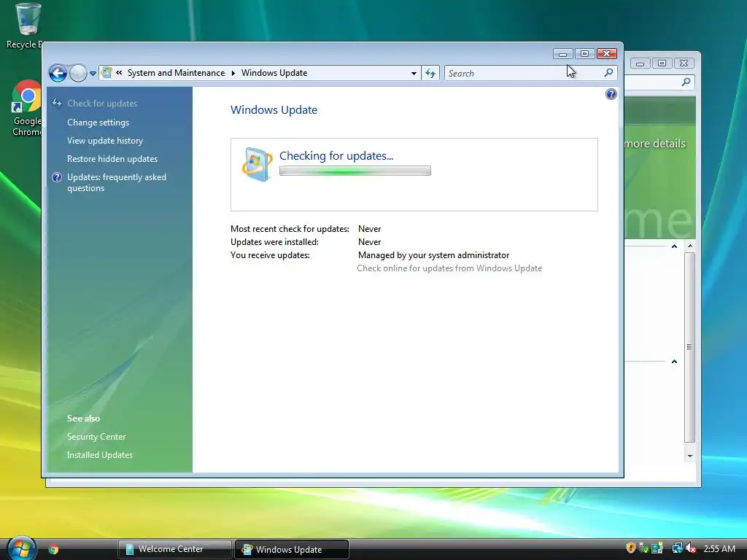
Task: Expand the address bar double-chevron
Action: (119, 73)
